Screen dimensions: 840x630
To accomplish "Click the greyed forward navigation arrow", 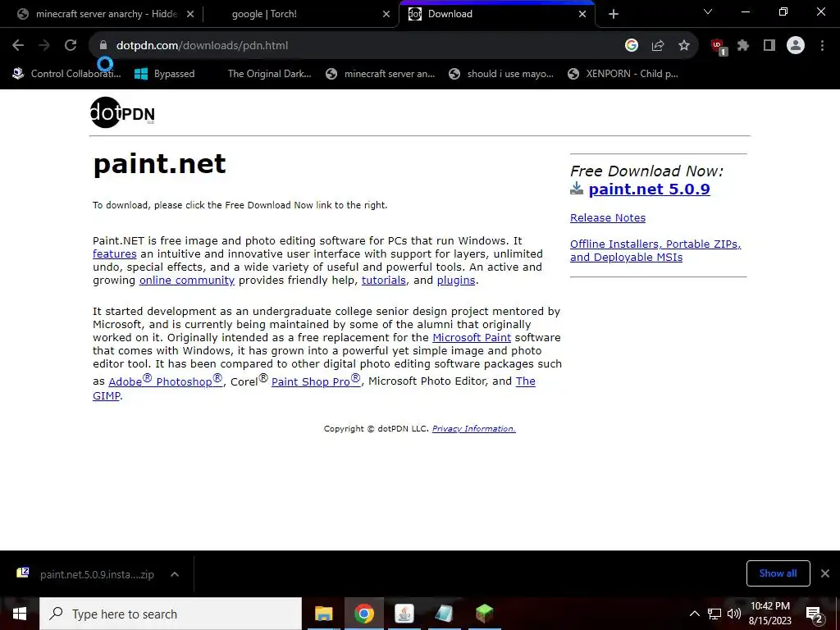I will [44, 46].
